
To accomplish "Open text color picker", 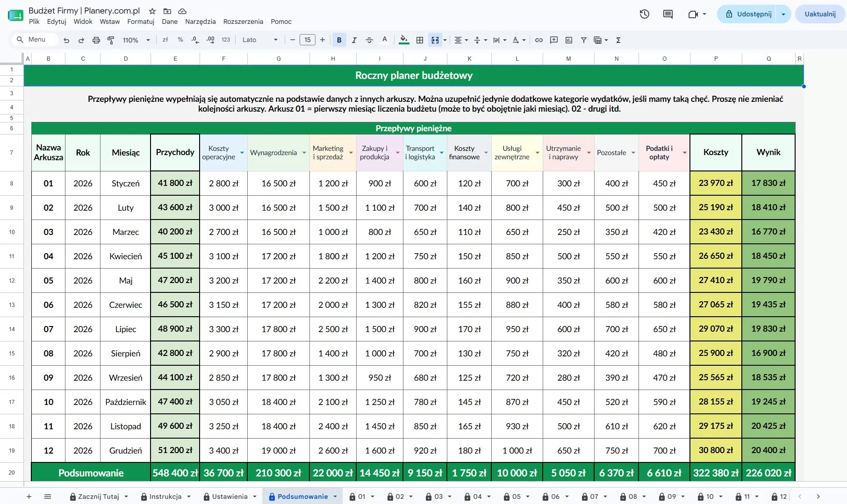I will coord(385,40).
